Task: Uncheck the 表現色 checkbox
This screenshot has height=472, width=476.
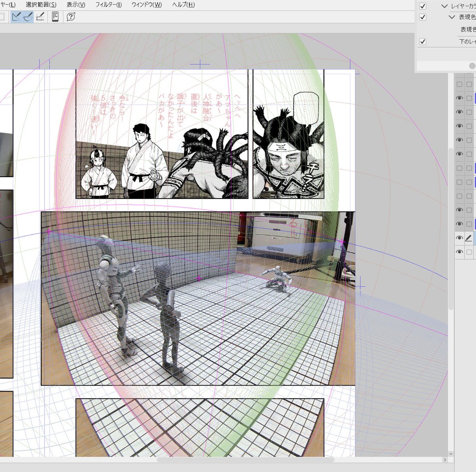Action: [x=423, y=17]
